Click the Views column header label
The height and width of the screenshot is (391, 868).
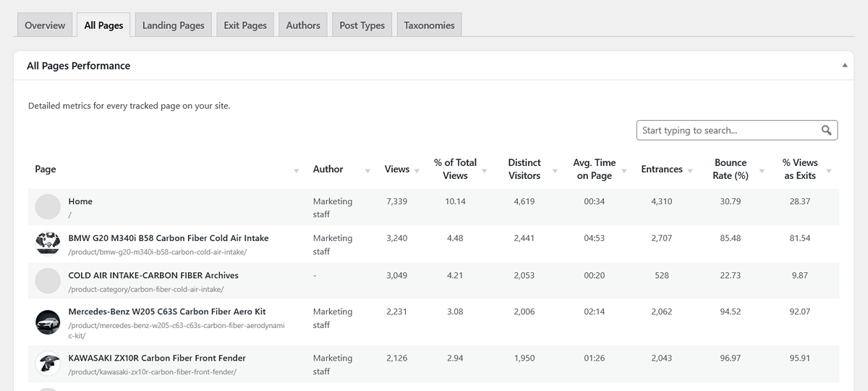397,169
